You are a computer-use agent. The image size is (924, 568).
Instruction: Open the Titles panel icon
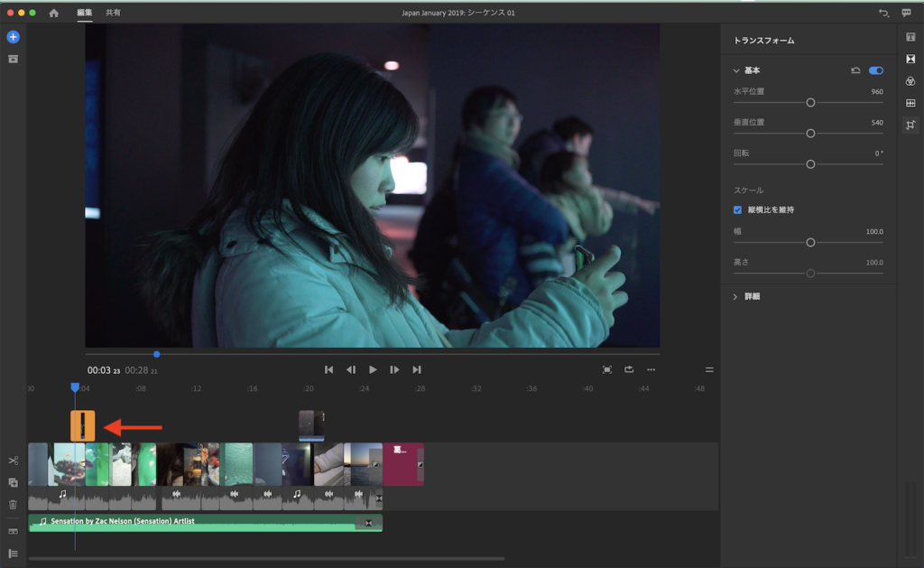[910, 37]
